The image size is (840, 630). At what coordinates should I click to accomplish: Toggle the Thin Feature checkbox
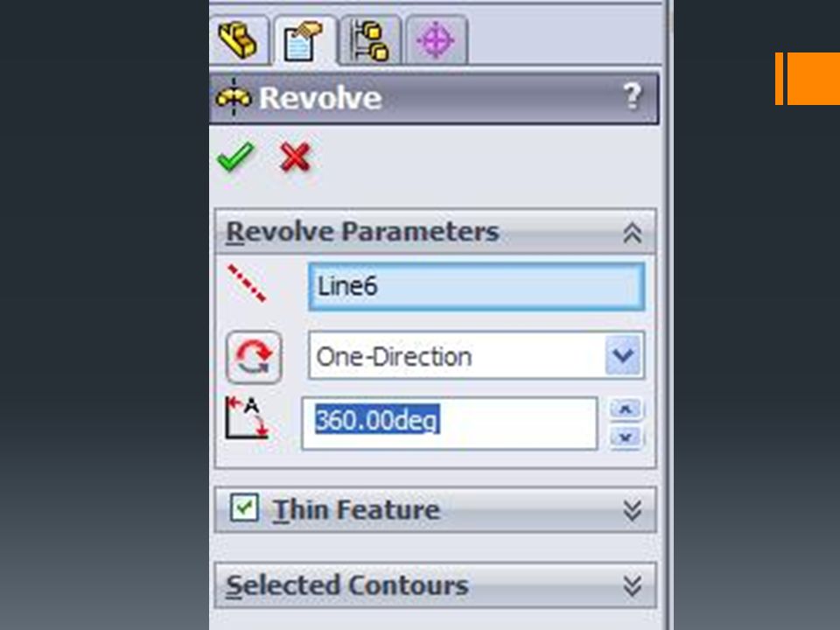pos(245,507)
